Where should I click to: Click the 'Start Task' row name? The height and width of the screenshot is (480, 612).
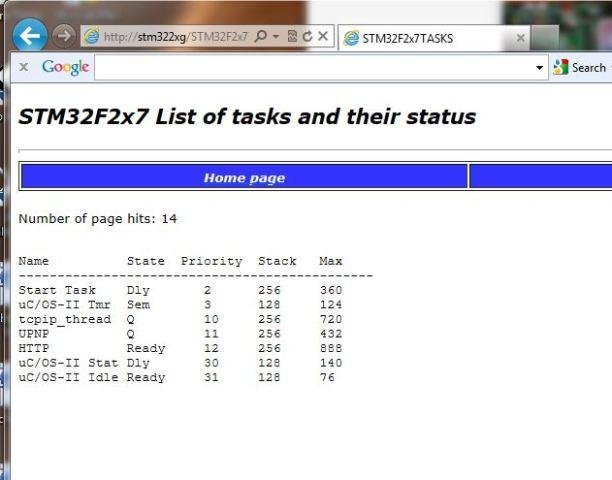click(x=57, y=290)
